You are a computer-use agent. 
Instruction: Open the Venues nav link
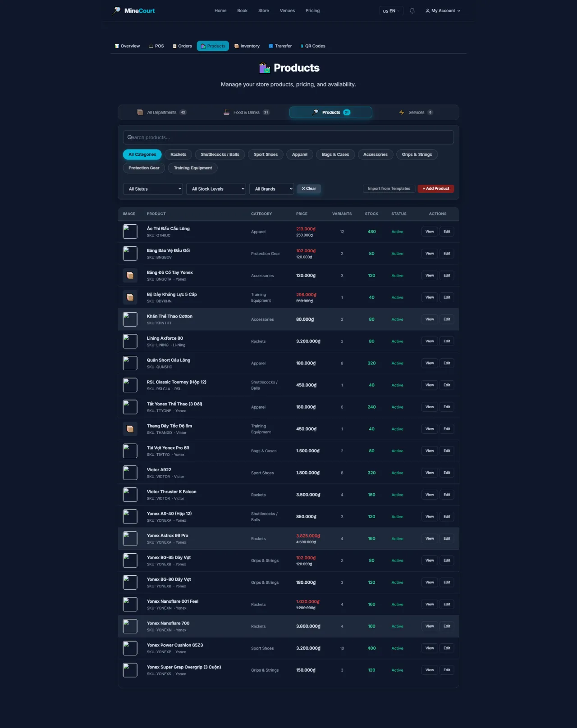pos(287,11)
